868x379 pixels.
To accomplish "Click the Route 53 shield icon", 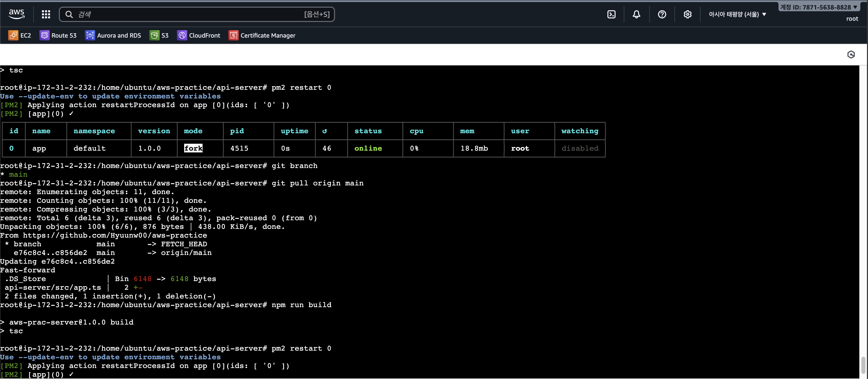I will point(44,35).
